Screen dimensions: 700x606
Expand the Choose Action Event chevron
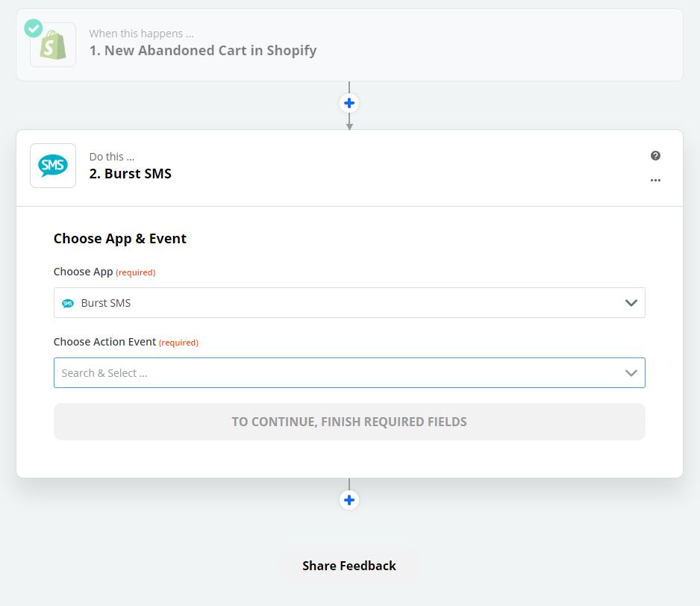pos(631,373)
